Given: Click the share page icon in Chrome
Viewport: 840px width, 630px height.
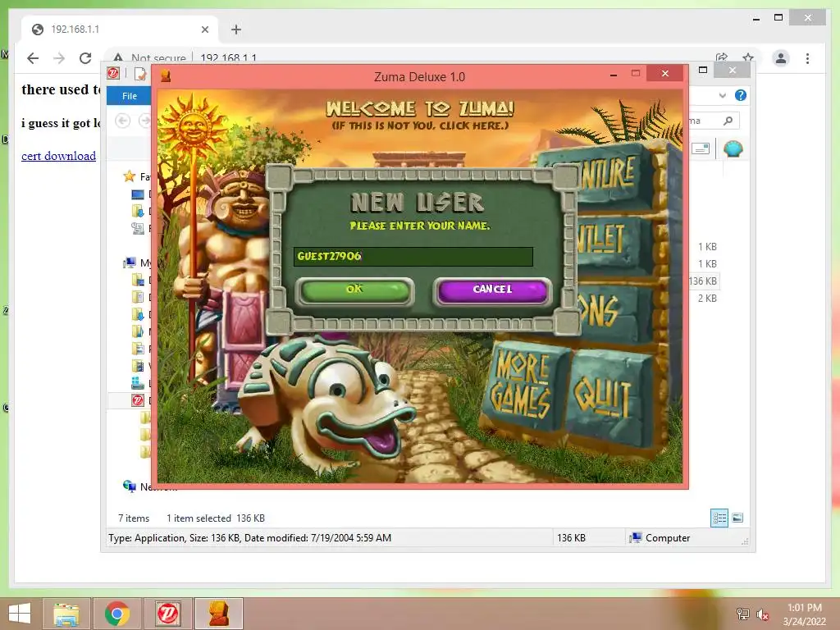Looking at the screenshot, I should (722, 58).
